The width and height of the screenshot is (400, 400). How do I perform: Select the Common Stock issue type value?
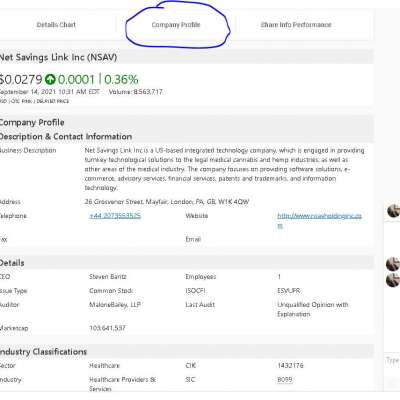[111, 291]
